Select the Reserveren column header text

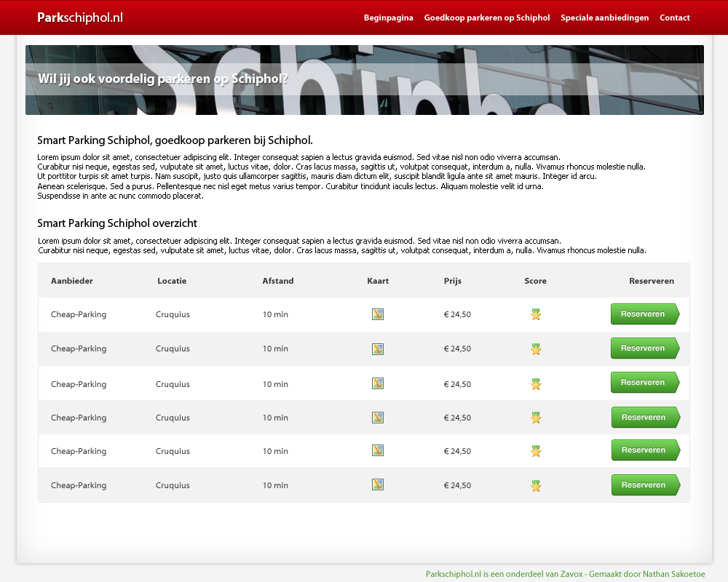click(652, 281)
